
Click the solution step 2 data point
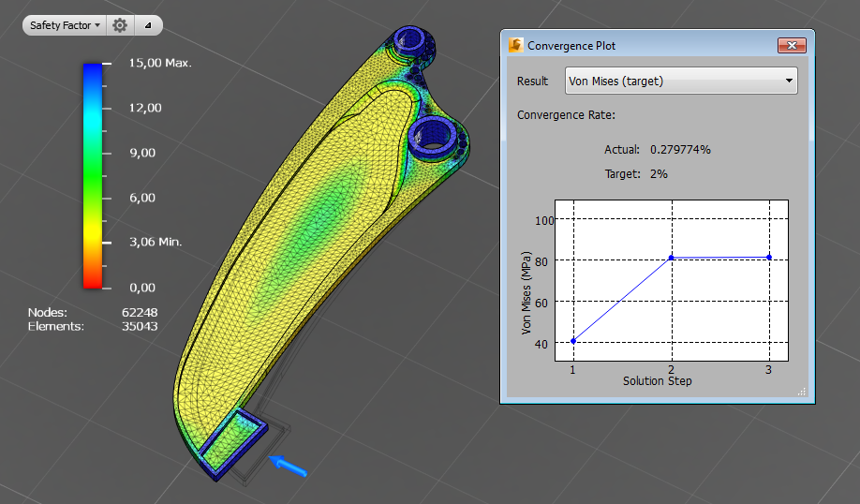coord(672,258)
